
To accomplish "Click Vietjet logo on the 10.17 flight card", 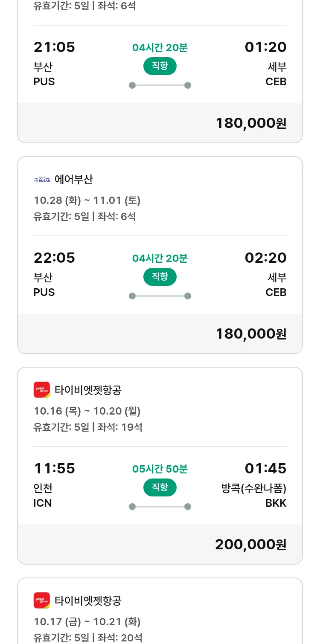I will tap(42, 600).
